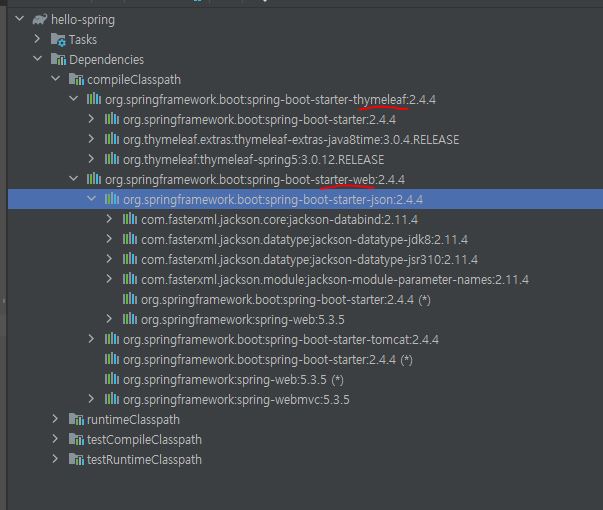603x510 pixels.
Task: Click the testRuntimeClasspath folder icon
Action: (x=77, y=459)
